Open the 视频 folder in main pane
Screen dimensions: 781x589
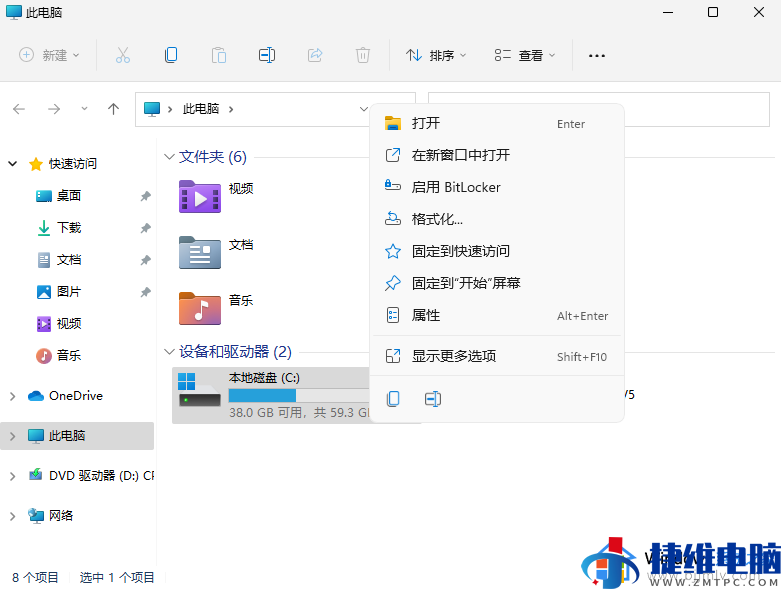[215, 194]
